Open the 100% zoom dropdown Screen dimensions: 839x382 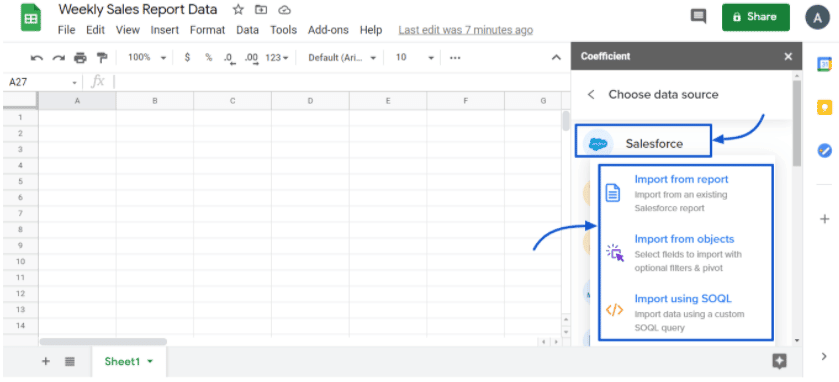(x=147, y=57)
